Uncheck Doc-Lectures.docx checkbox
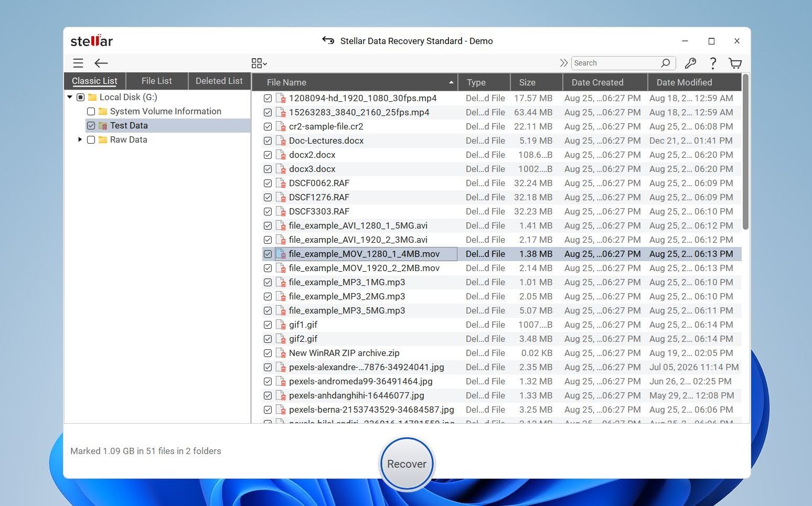This screenshot has width=812, height=506. [268, 141]
